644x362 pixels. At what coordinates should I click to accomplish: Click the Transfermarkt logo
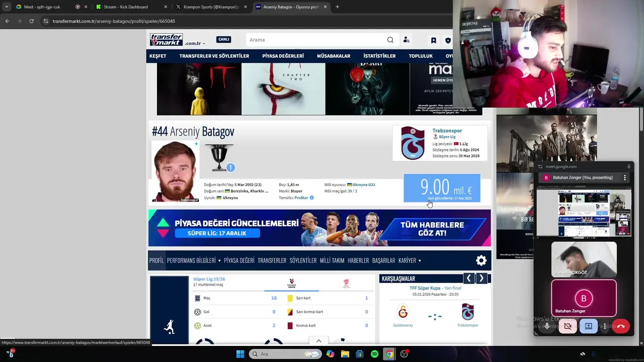pyautogui.click(x=166, y=40)
